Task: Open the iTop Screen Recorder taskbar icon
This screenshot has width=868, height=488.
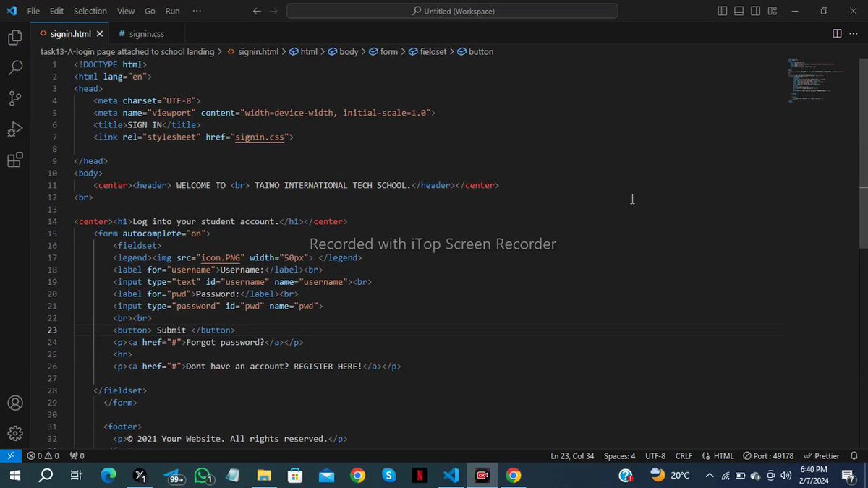Action: click(482, 476)
